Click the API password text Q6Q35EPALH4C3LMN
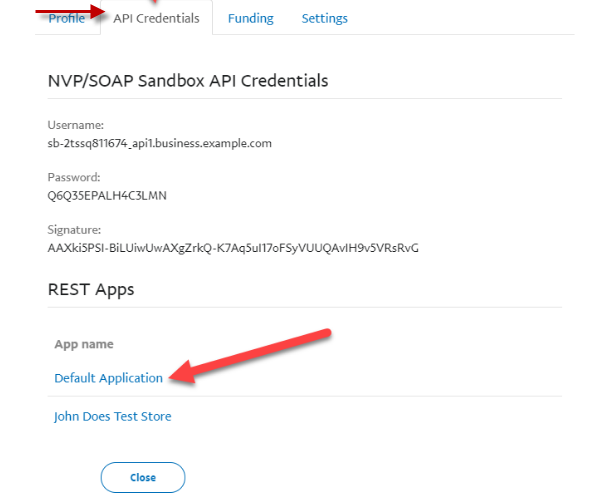 [x=107, y=196]
